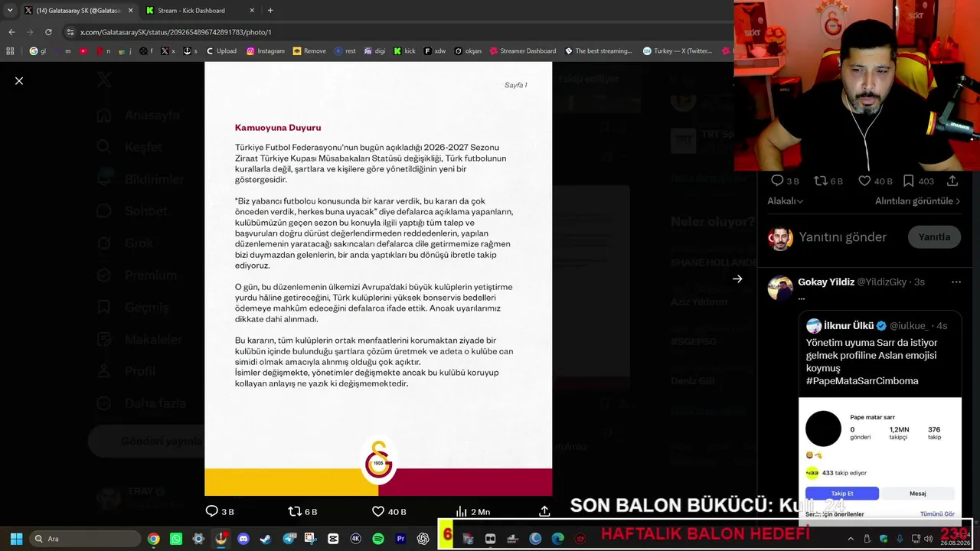Open the kick bookmark
This screenshot has width=980, height=551.
coord(405,51)
